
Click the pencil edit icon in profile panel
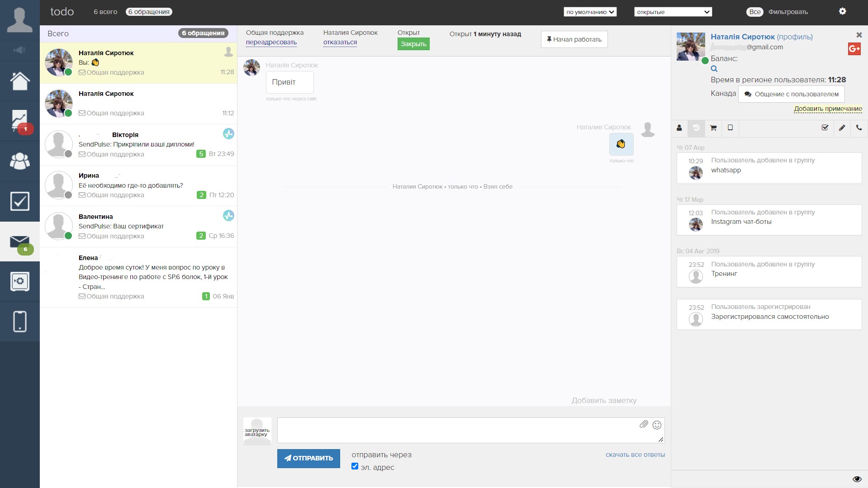(x=842, y=128)
